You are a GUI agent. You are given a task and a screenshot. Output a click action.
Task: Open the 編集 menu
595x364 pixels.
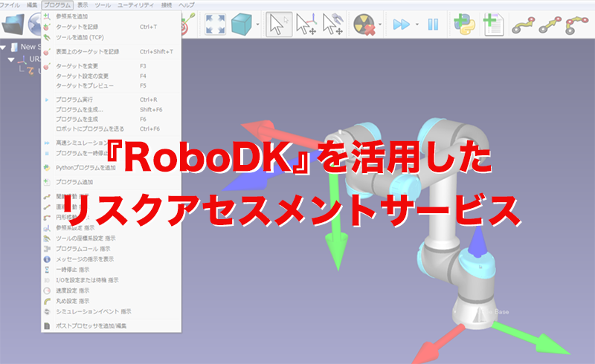click(32, 5)
